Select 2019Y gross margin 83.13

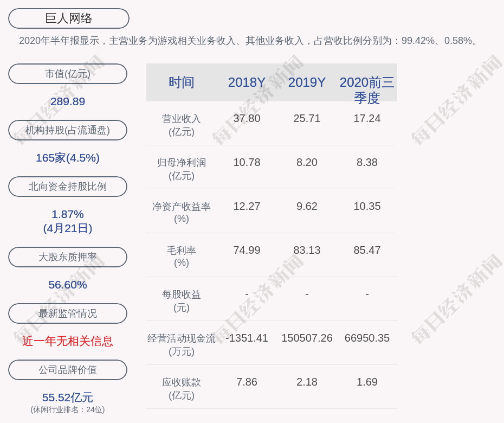point(307,250)
